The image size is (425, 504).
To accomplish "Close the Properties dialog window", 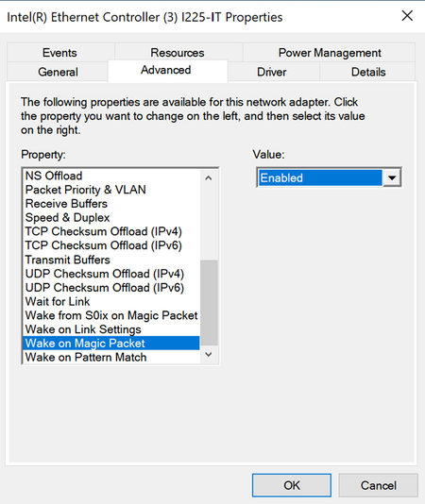I will pos(407,16).
